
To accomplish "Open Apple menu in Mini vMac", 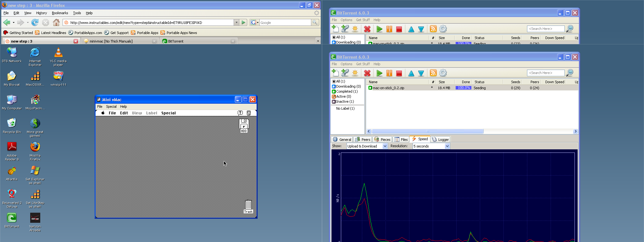I will [103, 113].
